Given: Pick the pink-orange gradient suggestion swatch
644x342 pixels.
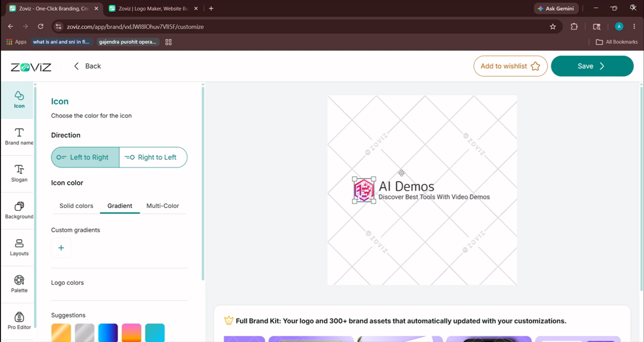Looking at the screenshot, I should pyautogui.click(x=131, y=333).
